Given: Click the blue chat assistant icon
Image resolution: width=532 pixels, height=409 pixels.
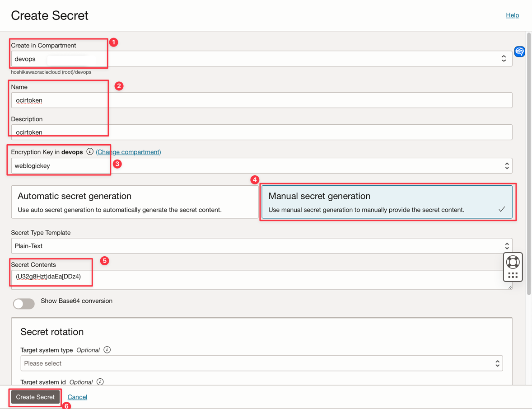Looking at the screenshot, I should (x=519, y=52).
